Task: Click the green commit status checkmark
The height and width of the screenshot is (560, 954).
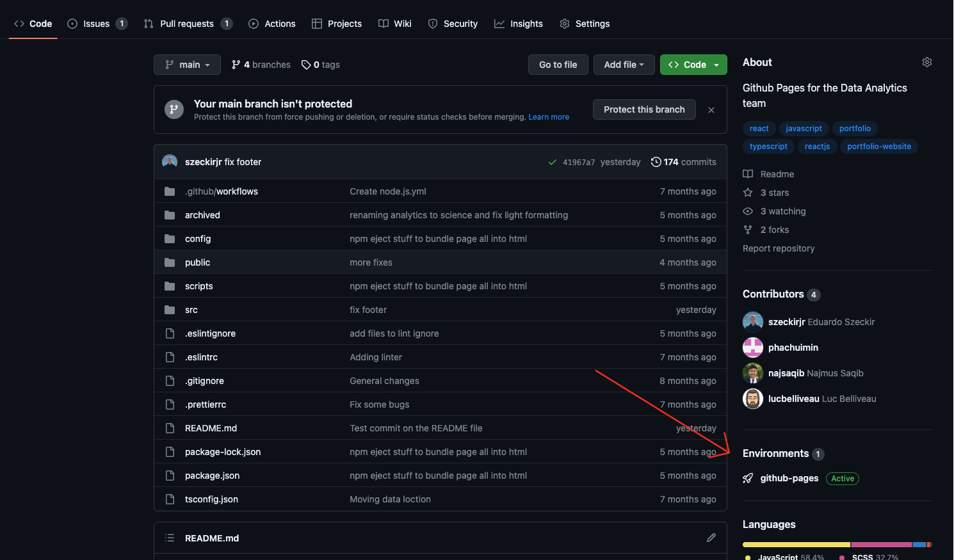Action: (553, 162)
